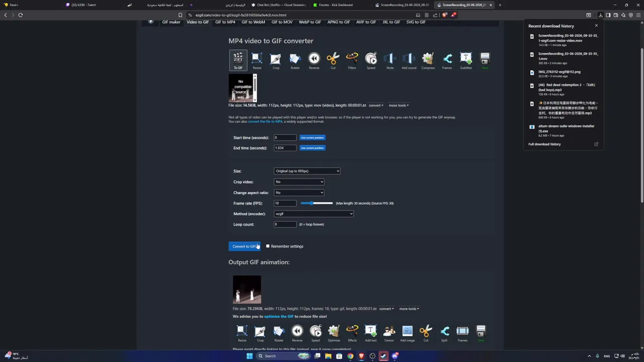
Task: Click Use current position for End time
Action: tap(312, 148)
